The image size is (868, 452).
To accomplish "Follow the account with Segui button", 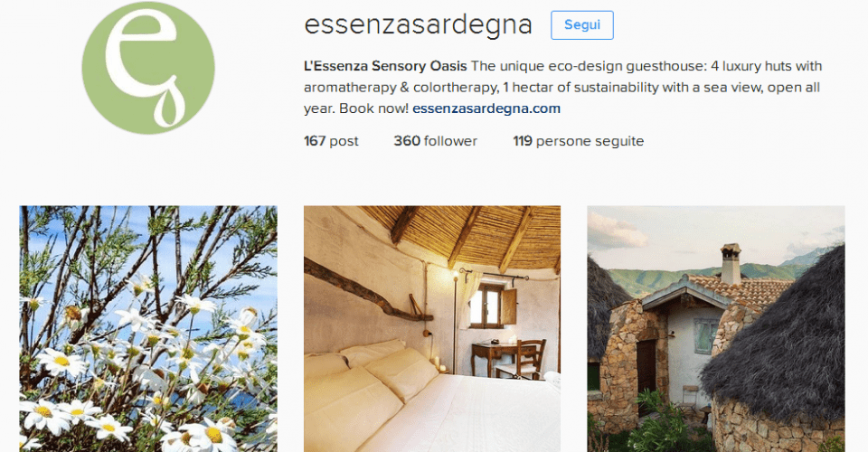I will (x=581, y=25).
